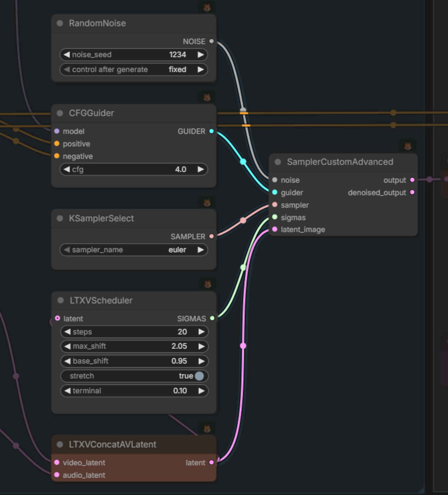The height and width of the screenshot is (495, 448).
Task: Click the fox badge icon above SamplerCustomAdvanced node
Action: (407, 145)
